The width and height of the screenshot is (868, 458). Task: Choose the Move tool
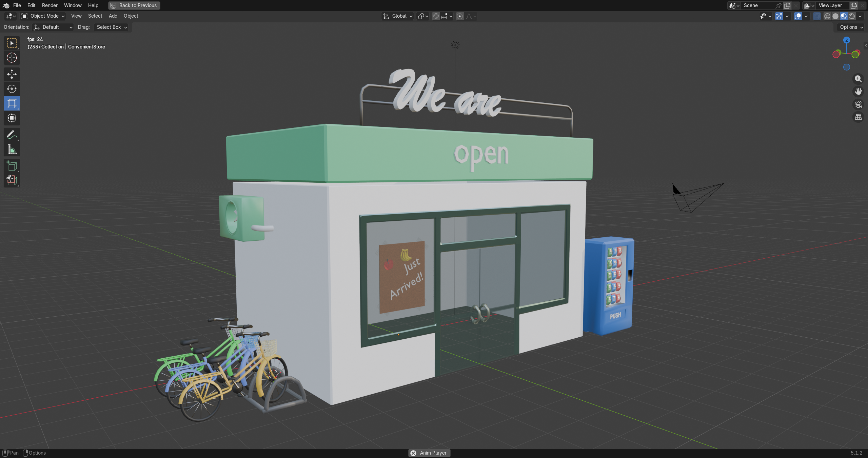12,74
